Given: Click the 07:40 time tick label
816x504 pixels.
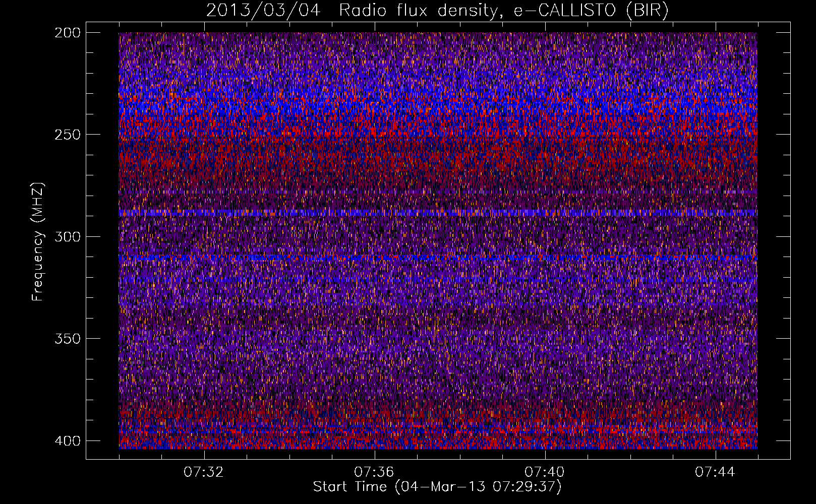Looking at the screenshot, I should point(545,472).
